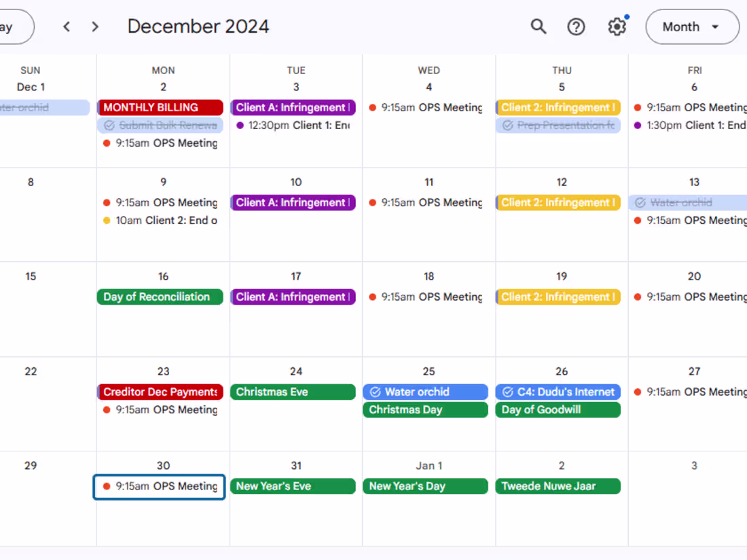Open Christmas Day holiday event
The image size is (747, 560).
coord(426,409)
